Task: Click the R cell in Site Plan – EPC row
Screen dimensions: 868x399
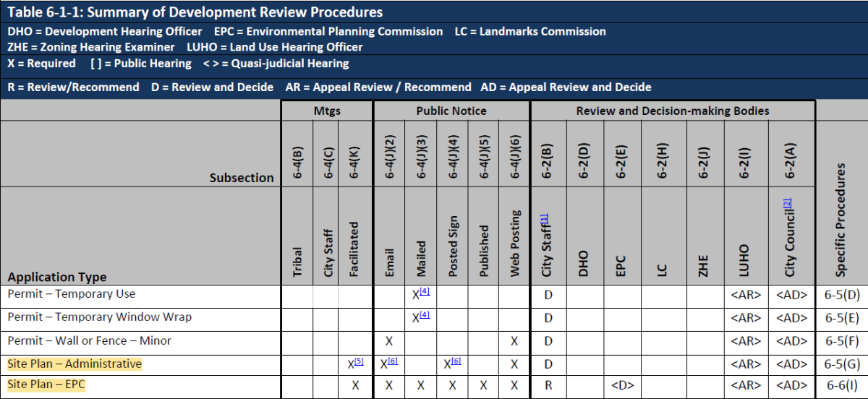Action: click(548, 386)
